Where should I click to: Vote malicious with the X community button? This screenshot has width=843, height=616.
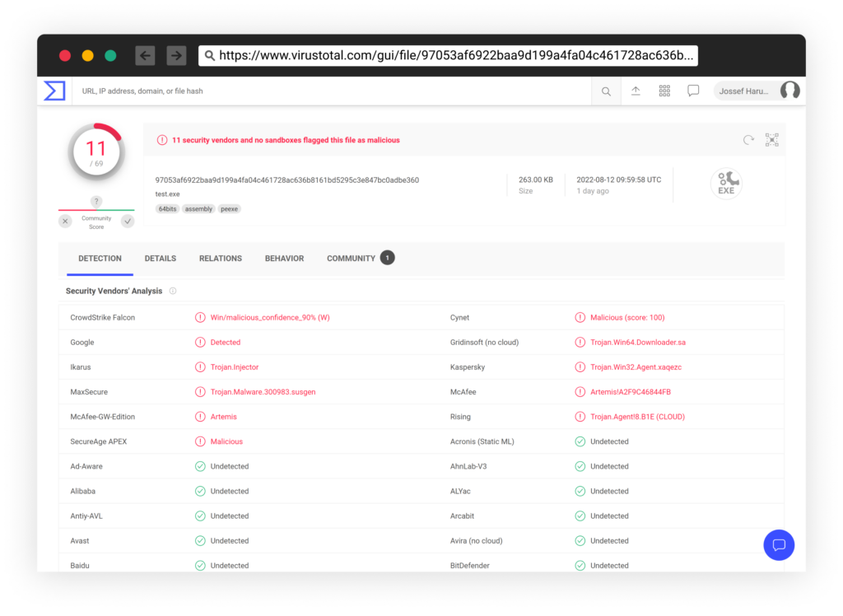65,221
